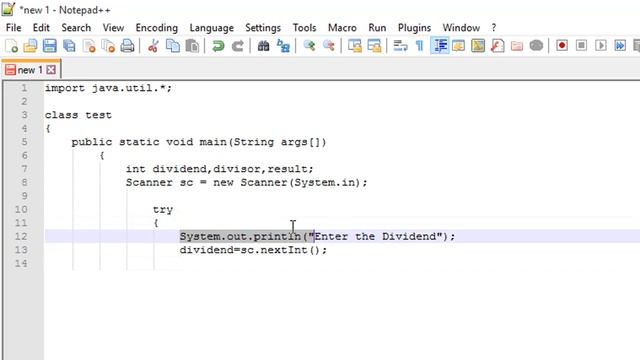This screenshot has width=640, height=360.
Task: Click on 'Scanner sc = new Scanner(System.in);' line
Action: point(247,182)
